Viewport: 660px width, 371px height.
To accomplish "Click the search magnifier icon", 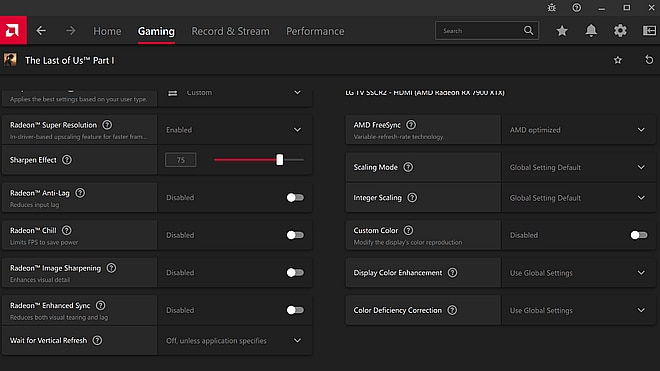I will click(528, 30).
